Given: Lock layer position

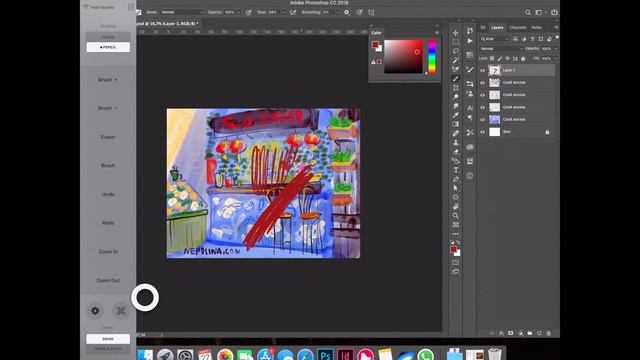Looking at the screenshot, I should click(x=507, y=58).
